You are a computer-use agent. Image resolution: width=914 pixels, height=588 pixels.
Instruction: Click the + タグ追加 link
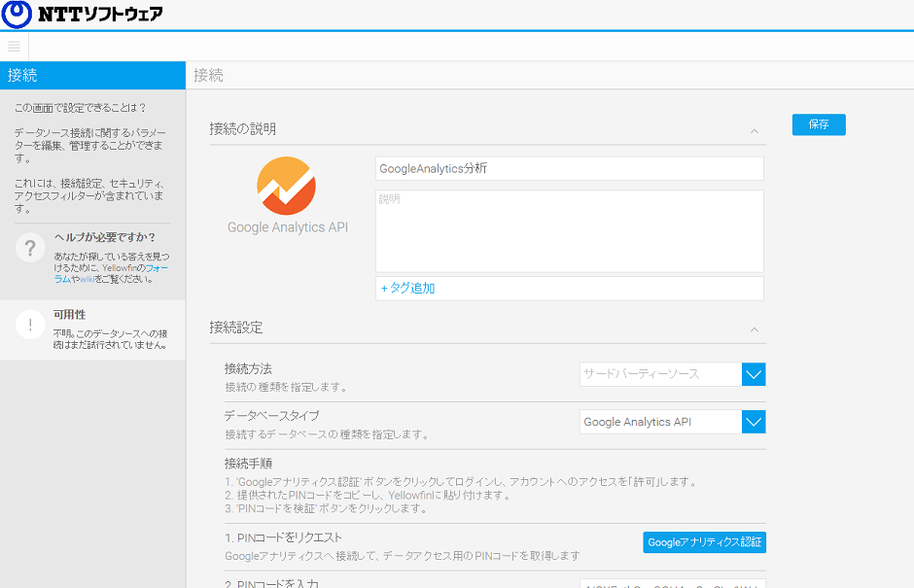point(408,288)
